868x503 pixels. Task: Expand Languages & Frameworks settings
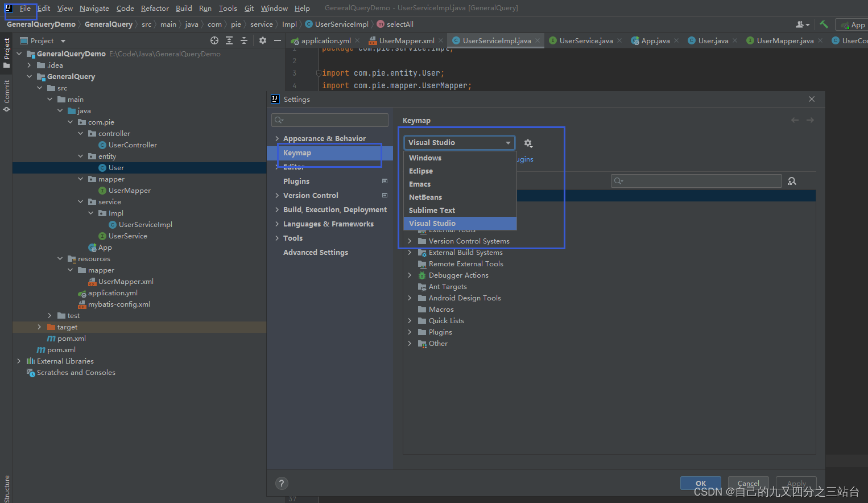(277, 224)
